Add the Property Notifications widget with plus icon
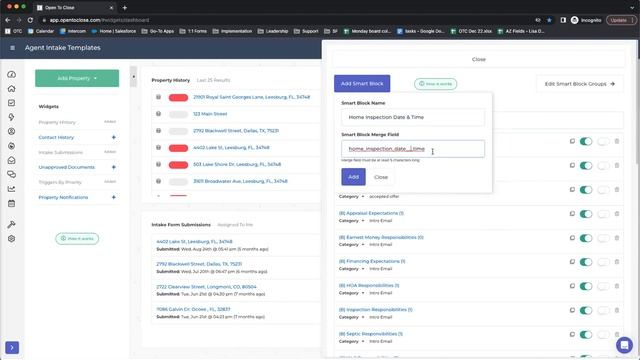The height and width of the screenshot is (360, 640). (113, 198)
